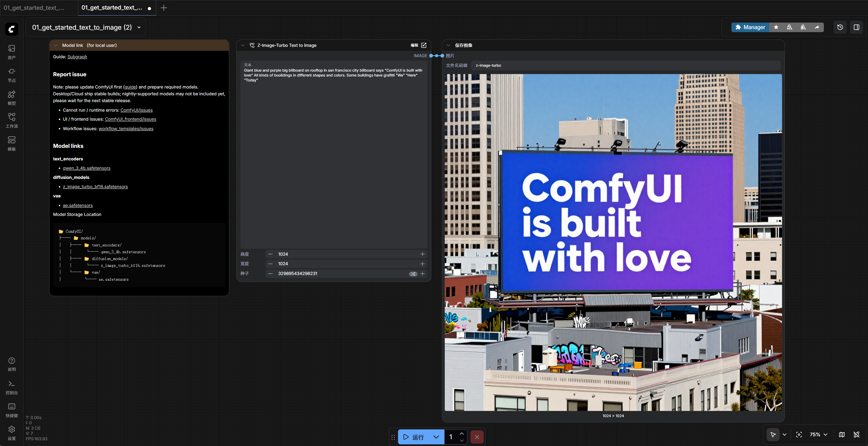
Task: Open the Models sidebar panel
Action: click(11, 98)
